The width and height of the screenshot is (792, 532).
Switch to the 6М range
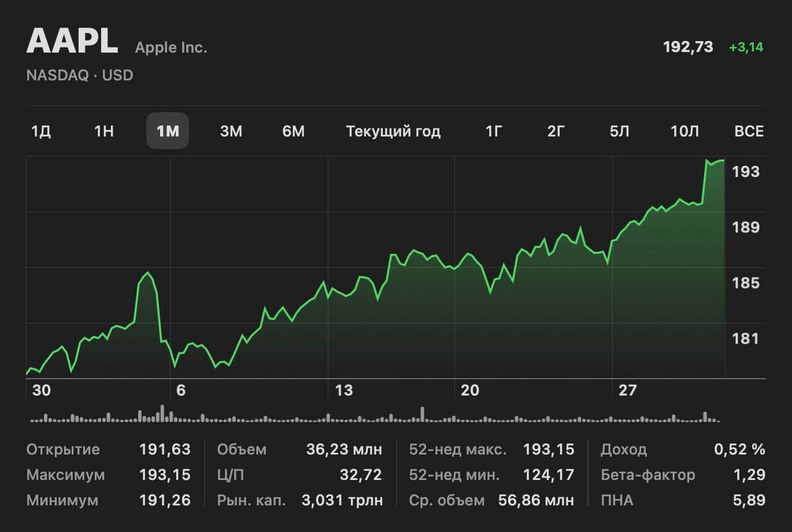pyautogui.click(x=294, y=131)
